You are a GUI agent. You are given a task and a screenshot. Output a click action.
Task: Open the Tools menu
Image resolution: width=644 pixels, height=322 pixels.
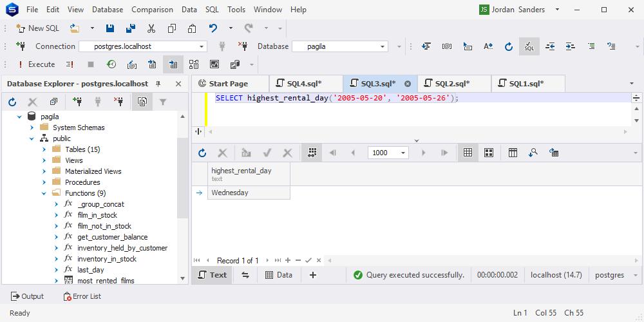pos(236,10)
